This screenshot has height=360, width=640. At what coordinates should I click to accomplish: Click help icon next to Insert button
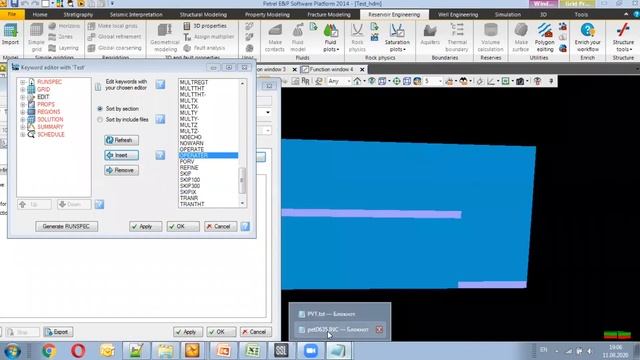pos(160,155)
